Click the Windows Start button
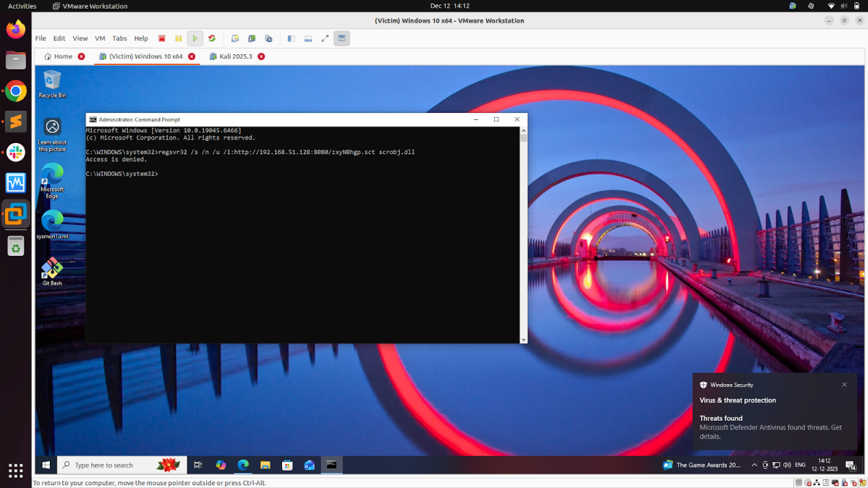 click(46, 465)
